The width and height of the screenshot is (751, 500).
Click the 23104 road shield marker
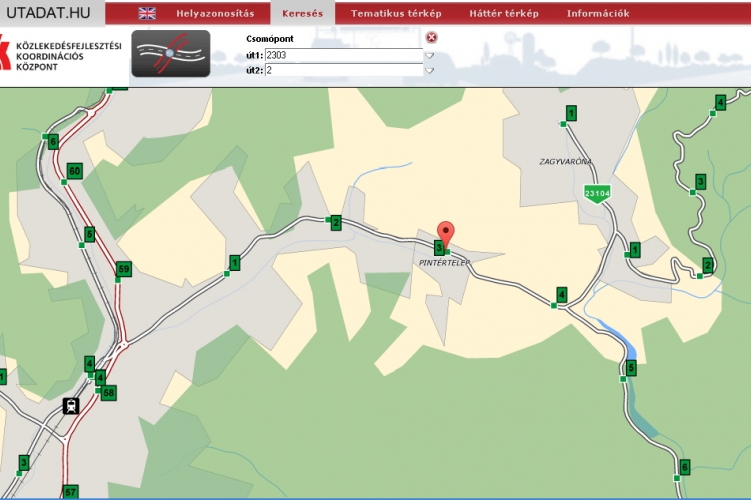click(x=598, y=191)
